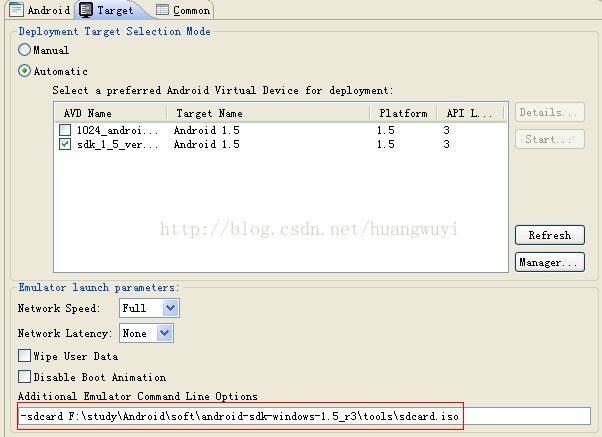
Task: Click the Android tab document icon
Action: point(16,9)
